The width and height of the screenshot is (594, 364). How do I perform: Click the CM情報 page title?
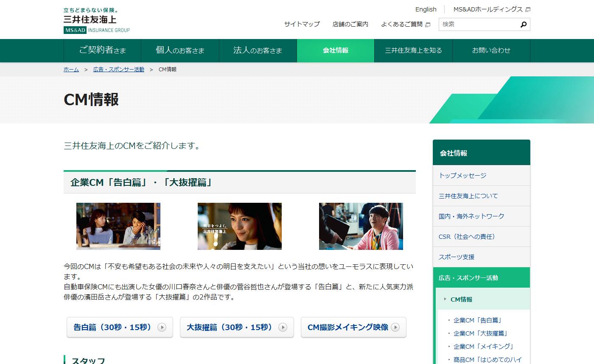click(91, 99)
